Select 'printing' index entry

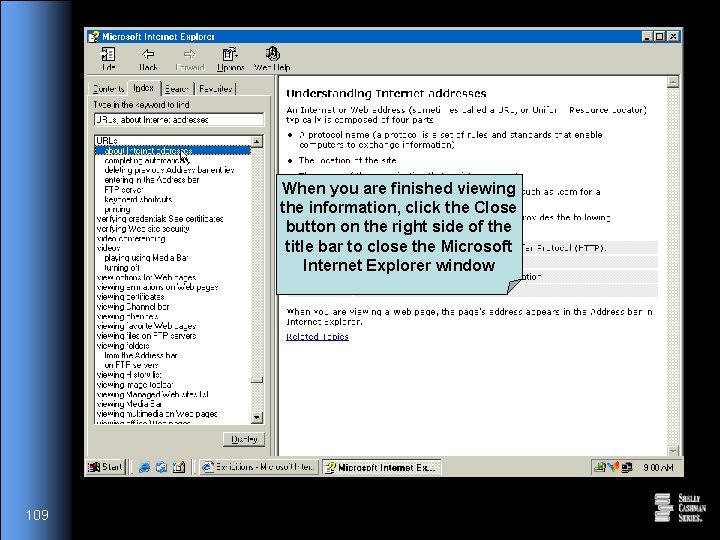point(117,209)
